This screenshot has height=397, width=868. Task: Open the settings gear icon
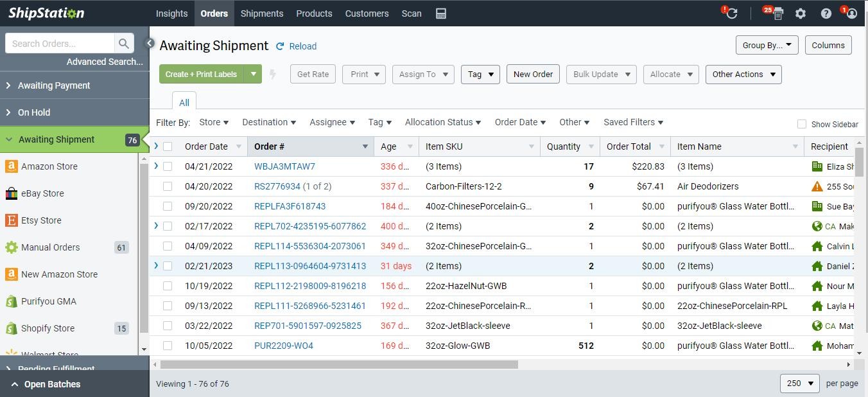801,13
